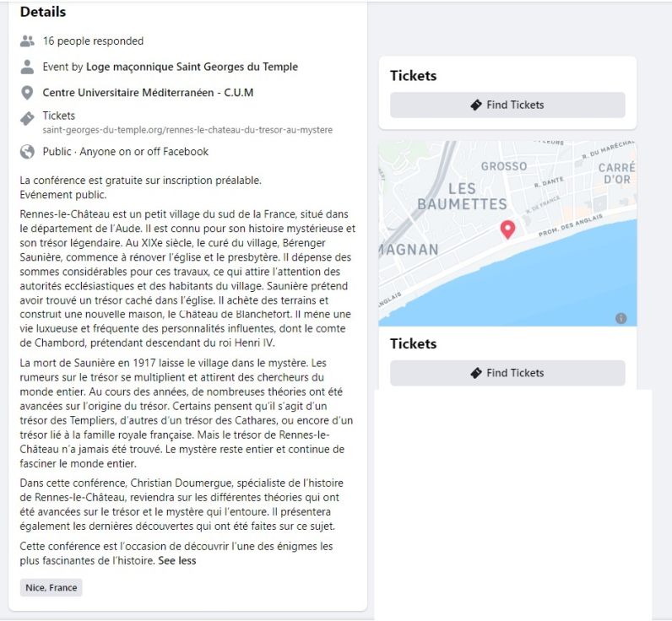The image size is (672, 621).
Task: View the 16 people responded list
Action: pyautogui.click(x=93, y=41)
